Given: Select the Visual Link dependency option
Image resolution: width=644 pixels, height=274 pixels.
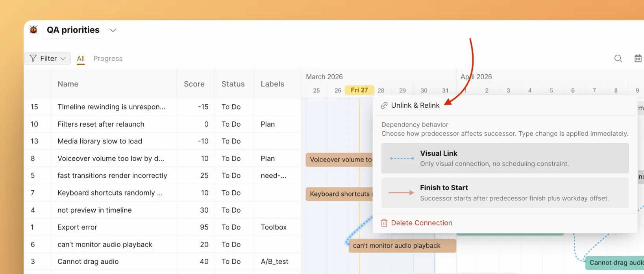Looking at the screenshot, I should pos(505,158).
